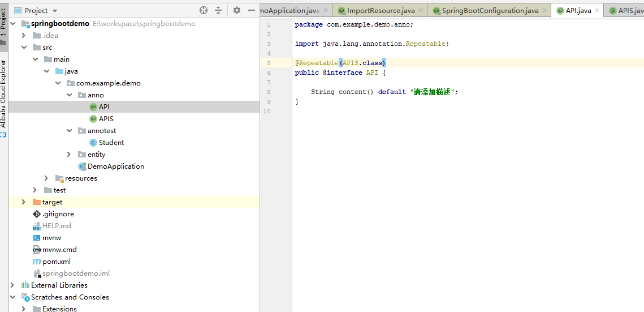Collapse the main folder

[35, 59]
